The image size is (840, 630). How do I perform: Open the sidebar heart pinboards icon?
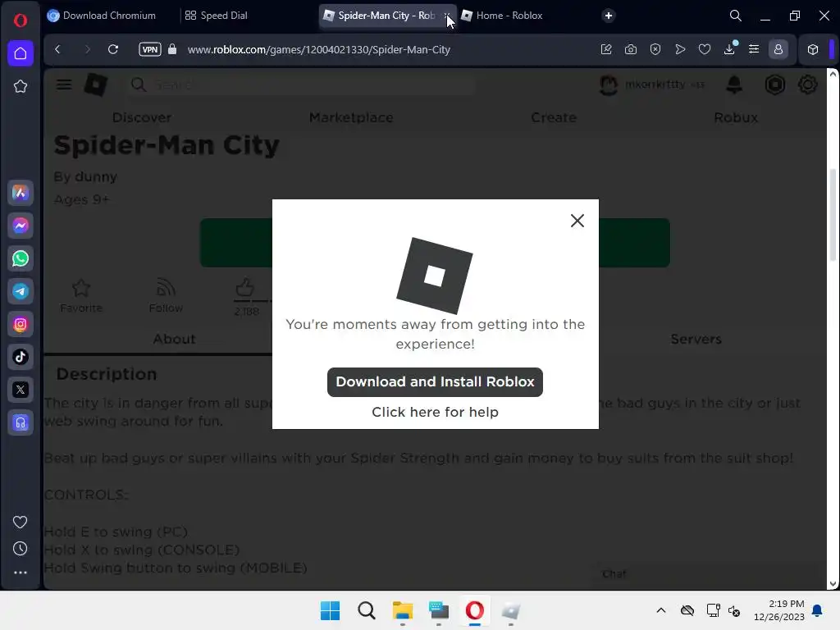21,522
